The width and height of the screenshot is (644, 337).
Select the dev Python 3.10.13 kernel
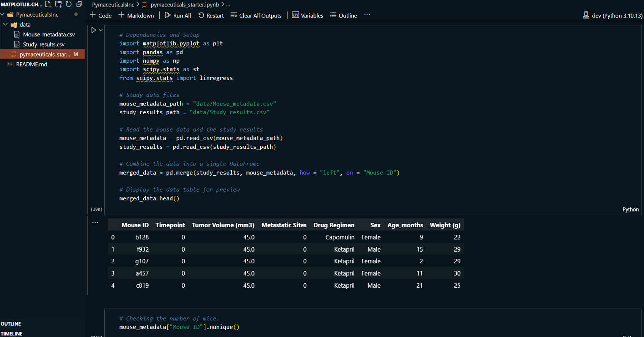[x=613, y=16]
